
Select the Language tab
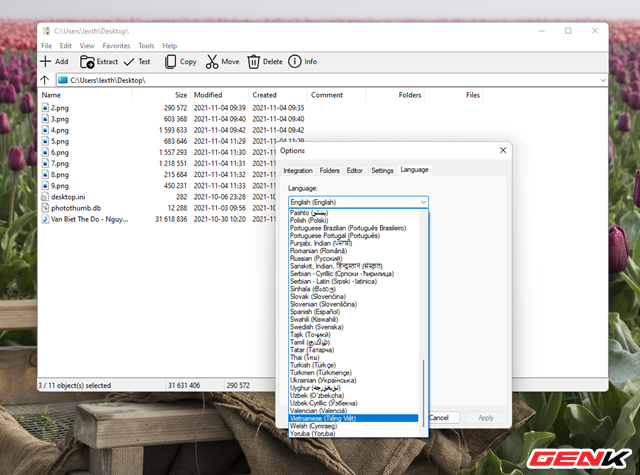coord(414,169)
